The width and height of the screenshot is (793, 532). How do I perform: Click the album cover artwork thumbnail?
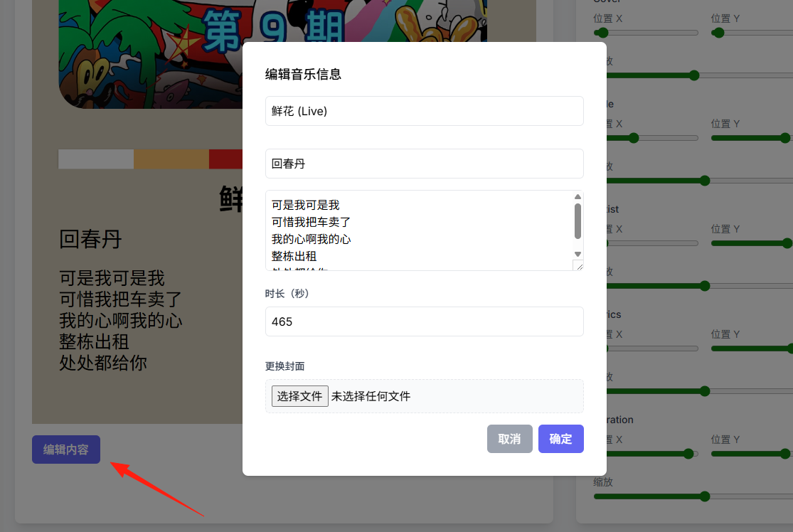[151, 53]
